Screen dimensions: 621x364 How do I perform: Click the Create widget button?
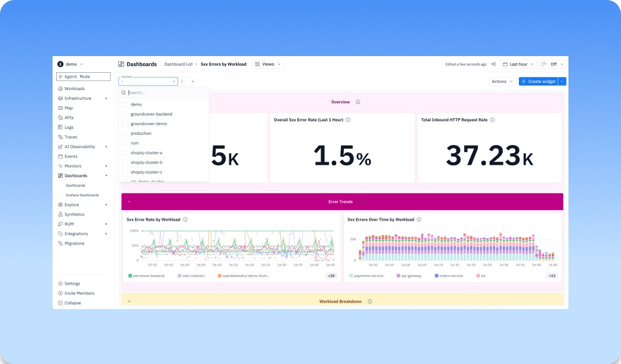click(x=538, y=82)
